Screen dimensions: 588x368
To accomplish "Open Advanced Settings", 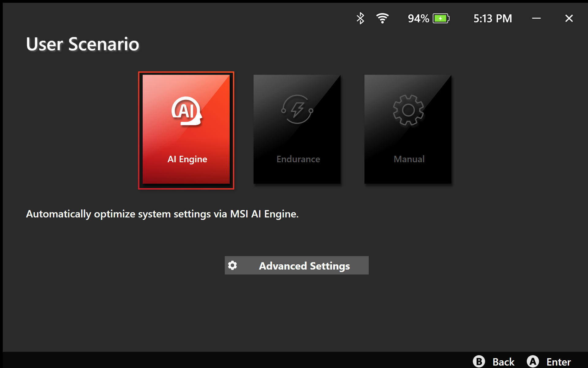I will (304, 266).
